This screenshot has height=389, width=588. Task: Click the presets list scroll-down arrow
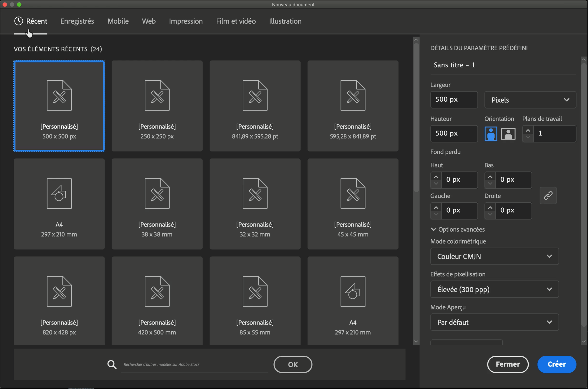coord(416,342)
